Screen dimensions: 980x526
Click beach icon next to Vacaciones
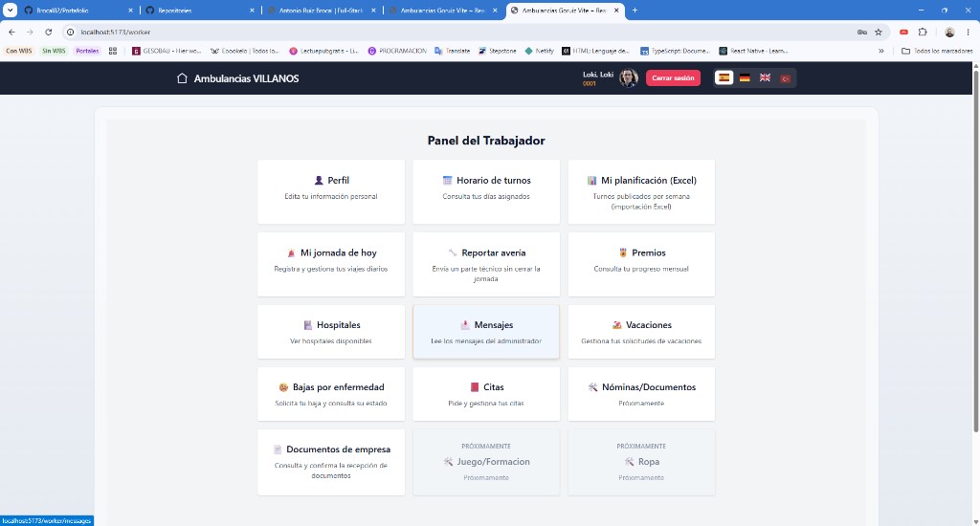(617, 325)
